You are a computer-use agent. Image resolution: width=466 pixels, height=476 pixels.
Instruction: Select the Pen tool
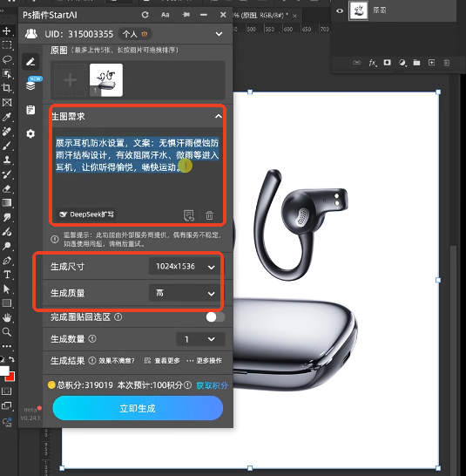point(7,260)
